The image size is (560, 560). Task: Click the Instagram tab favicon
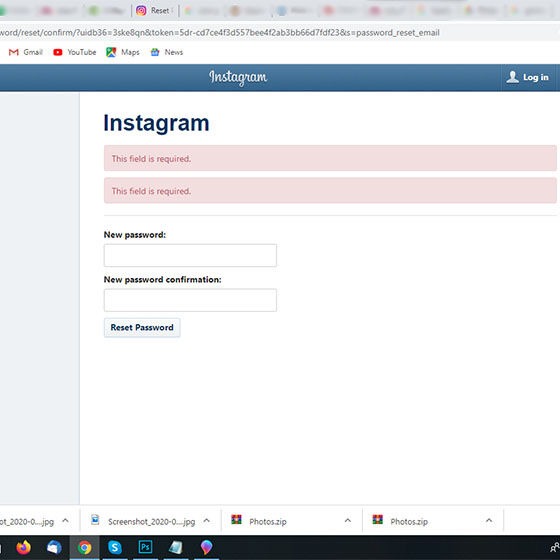(141, 11)
